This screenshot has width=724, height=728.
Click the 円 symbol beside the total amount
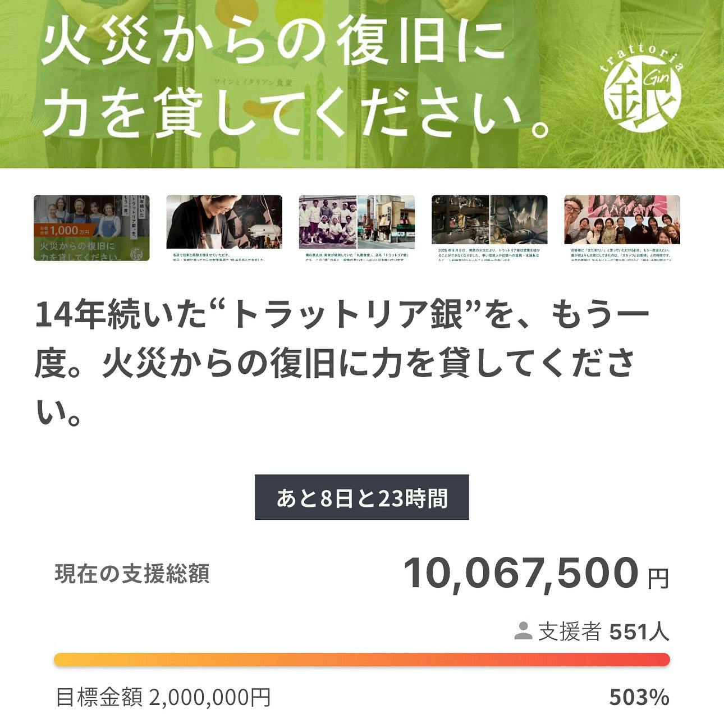pyautogui.click(x=658, y=579)
